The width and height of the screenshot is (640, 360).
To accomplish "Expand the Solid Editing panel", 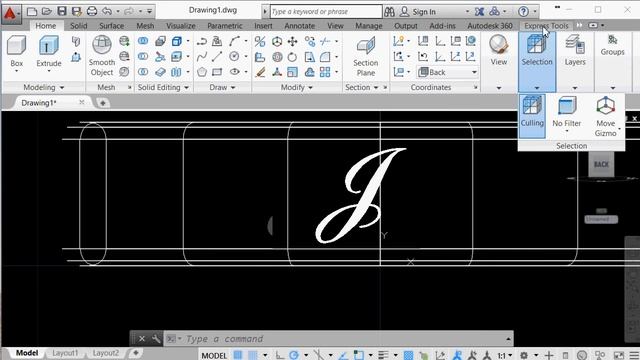I will [163, 87].
